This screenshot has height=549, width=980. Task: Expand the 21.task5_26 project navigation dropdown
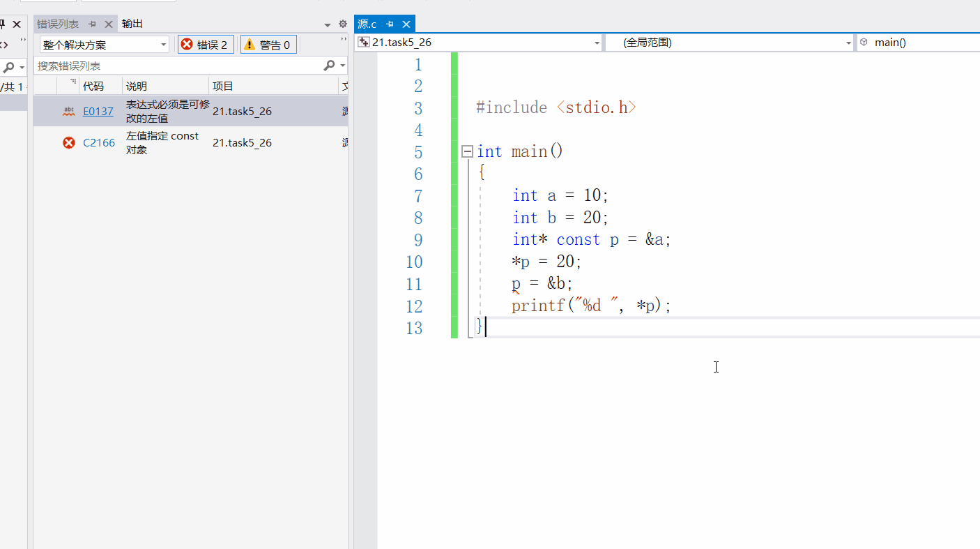click(x=478, y=43)
